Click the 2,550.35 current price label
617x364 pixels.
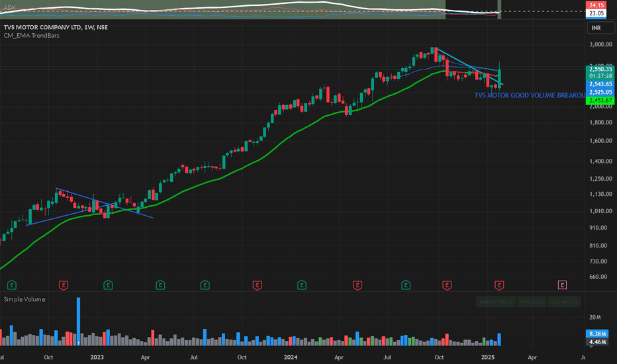600,69
